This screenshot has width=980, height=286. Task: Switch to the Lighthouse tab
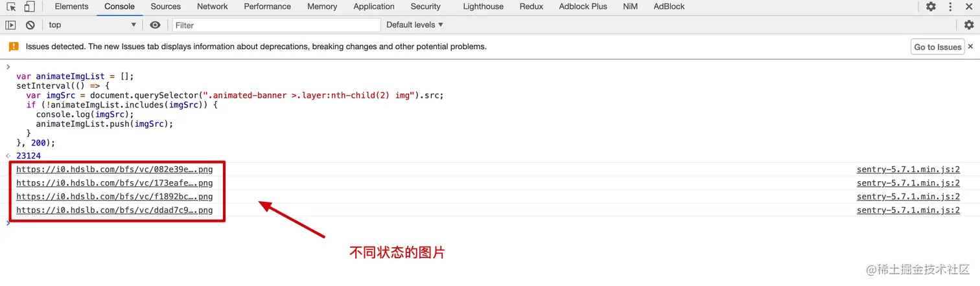click(x=483, y=6)
